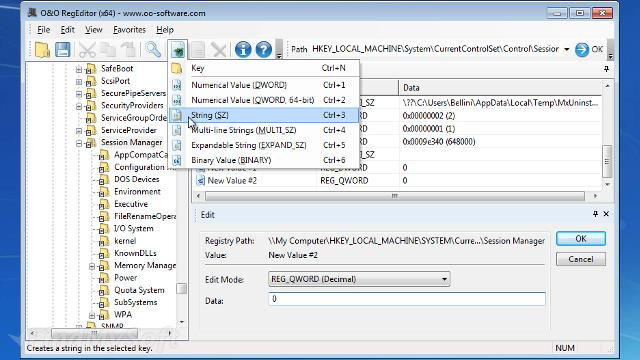
Task: Choose Binary Value (BINARY) entry
Action: coord(264,160)
